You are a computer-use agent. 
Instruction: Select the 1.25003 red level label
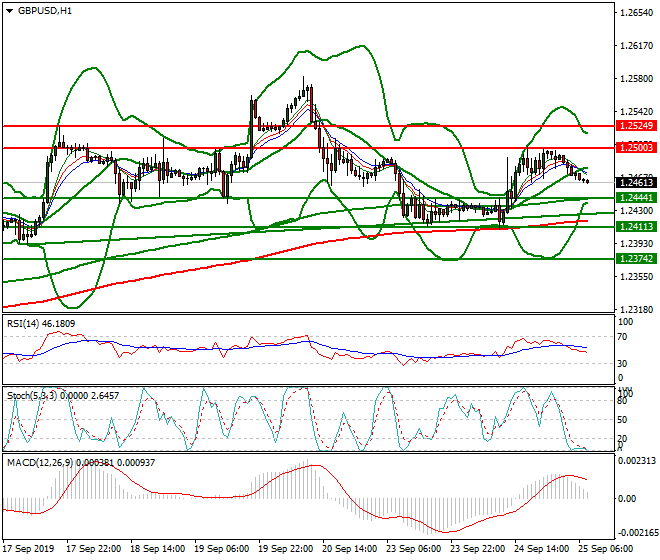(636, 147)
